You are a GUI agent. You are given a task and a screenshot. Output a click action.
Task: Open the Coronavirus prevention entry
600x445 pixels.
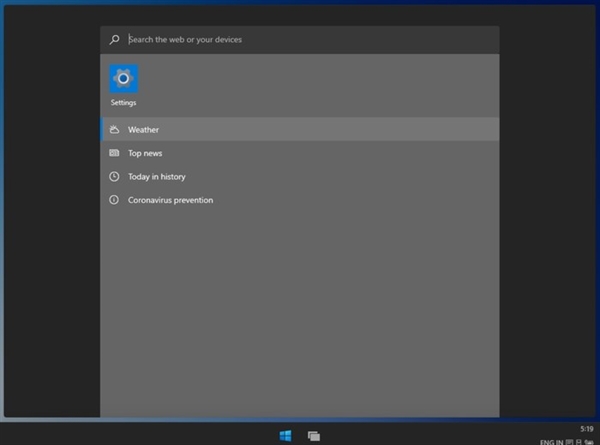(x=170, y=200)
